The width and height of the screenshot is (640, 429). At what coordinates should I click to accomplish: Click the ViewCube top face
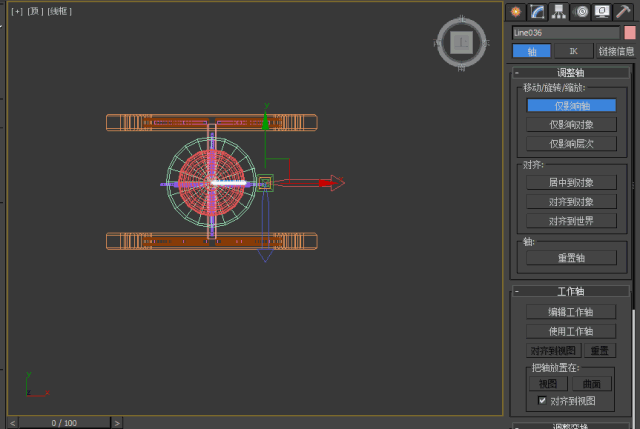pyautogui.click(x=462, y=42)
